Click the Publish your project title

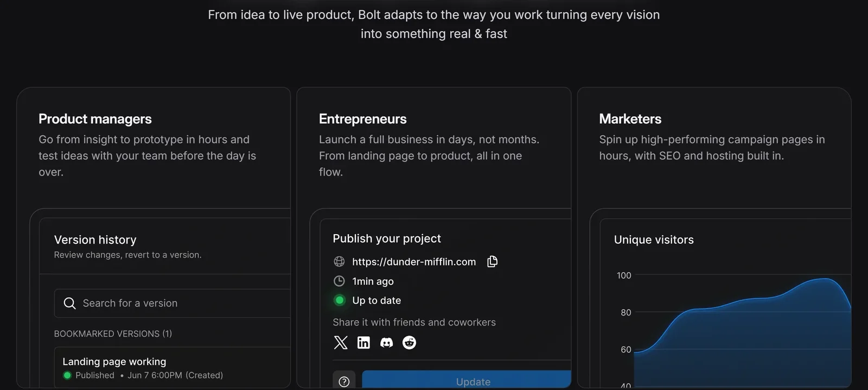386,238
